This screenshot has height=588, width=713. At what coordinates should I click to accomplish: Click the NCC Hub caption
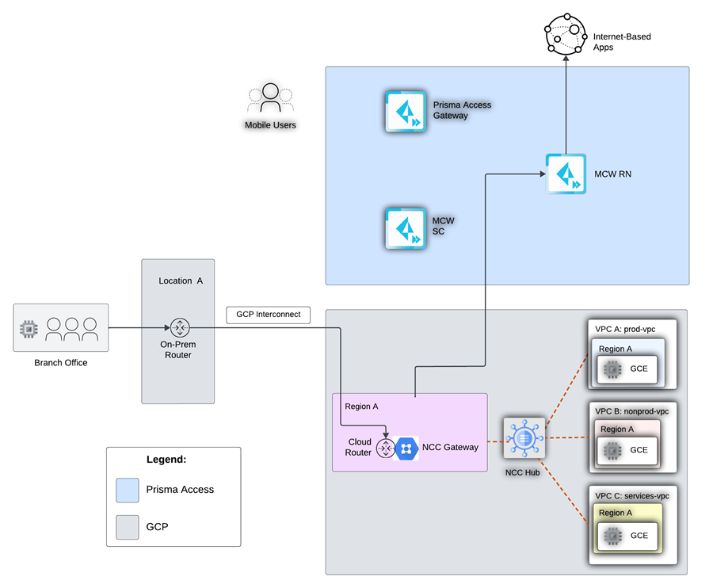[x=523, y=473]
